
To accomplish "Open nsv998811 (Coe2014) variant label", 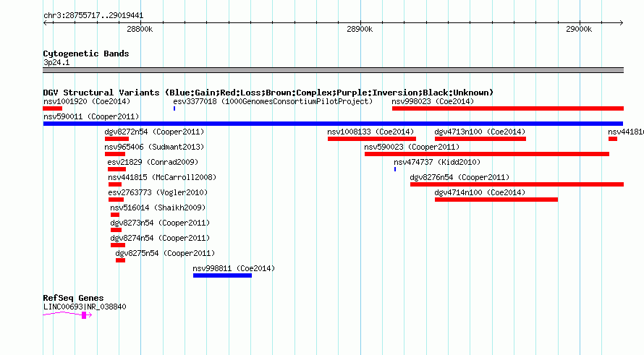I will tap(234, 268).
